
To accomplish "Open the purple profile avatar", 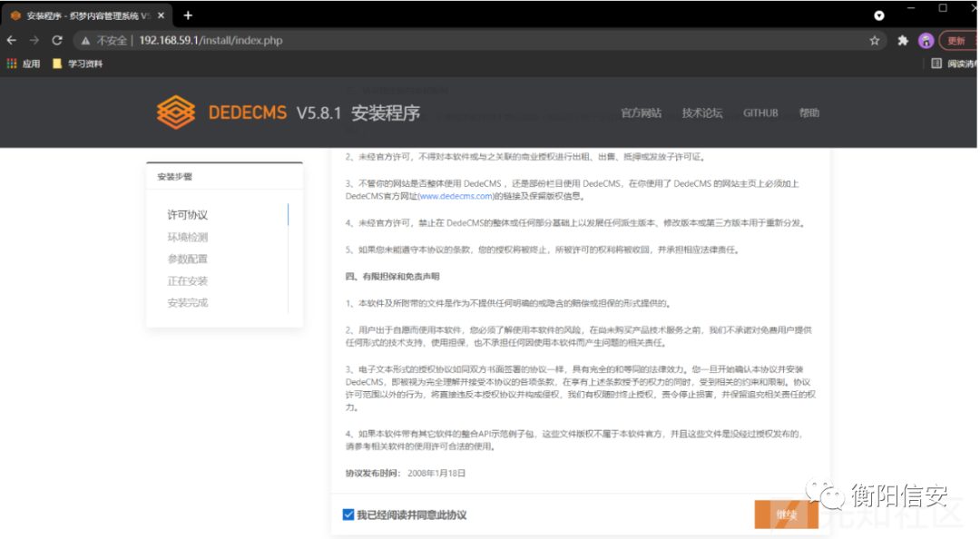I will coord(926,41).
